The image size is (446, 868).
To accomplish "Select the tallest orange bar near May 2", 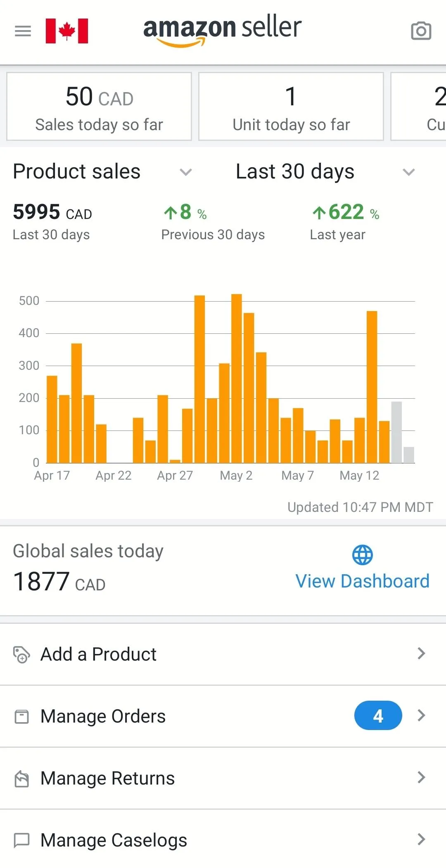I will [x=237, y=378].
